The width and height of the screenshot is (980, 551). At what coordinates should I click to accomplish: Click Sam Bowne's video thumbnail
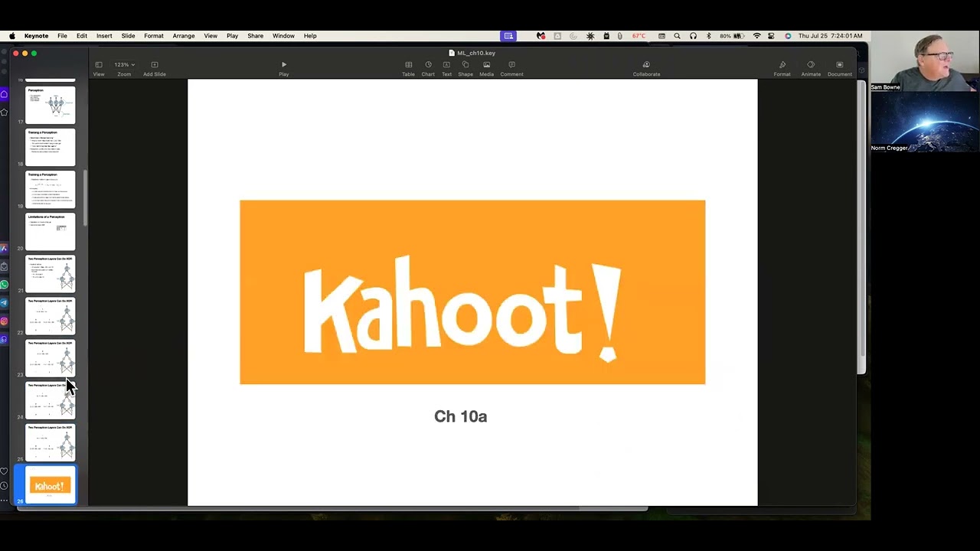click(925, 61)
